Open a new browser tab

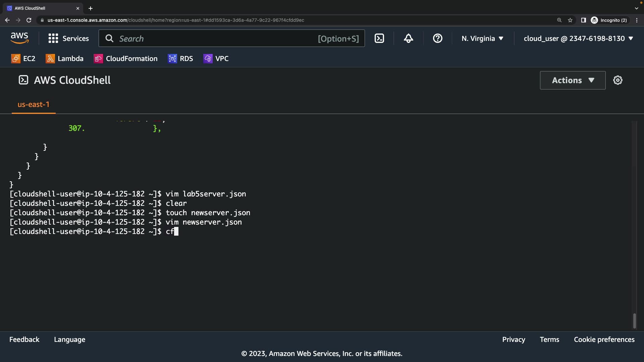[91, 8]
